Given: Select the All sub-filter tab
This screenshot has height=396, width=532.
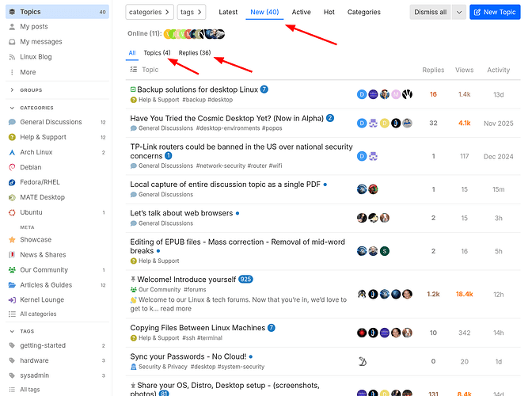Looking at the screenshot, I should pos(132,53).
